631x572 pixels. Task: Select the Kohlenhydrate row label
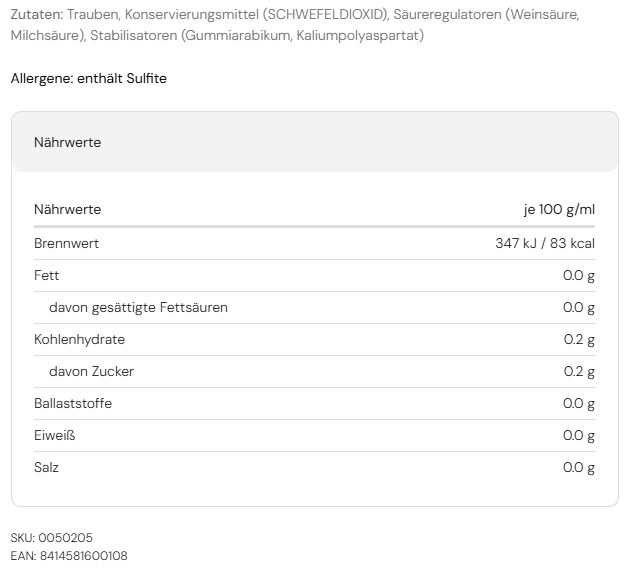[79, 339]
